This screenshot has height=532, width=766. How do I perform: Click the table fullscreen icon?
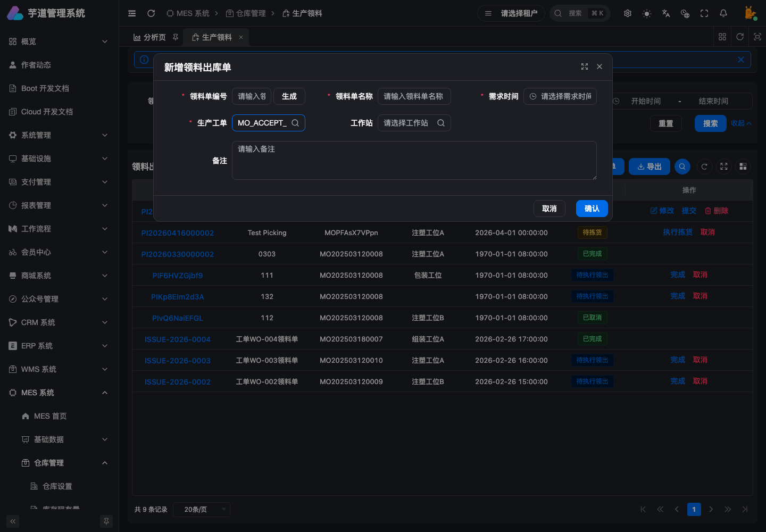point(724,167)
